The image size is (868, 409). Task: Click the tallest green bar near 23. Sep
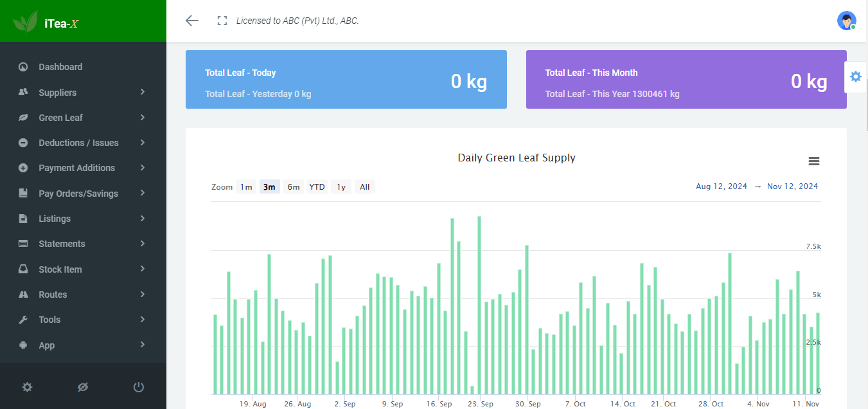(x=479, y=305)
